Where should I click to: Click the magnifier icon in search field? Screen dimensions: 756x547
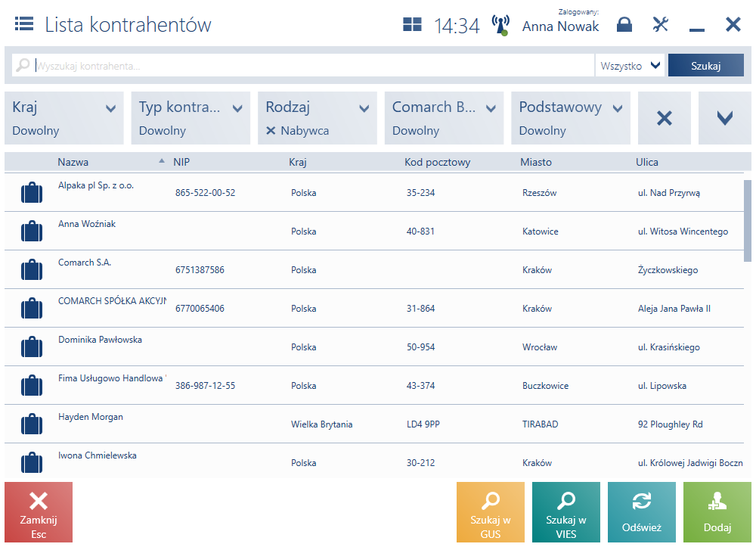[23, 64]
